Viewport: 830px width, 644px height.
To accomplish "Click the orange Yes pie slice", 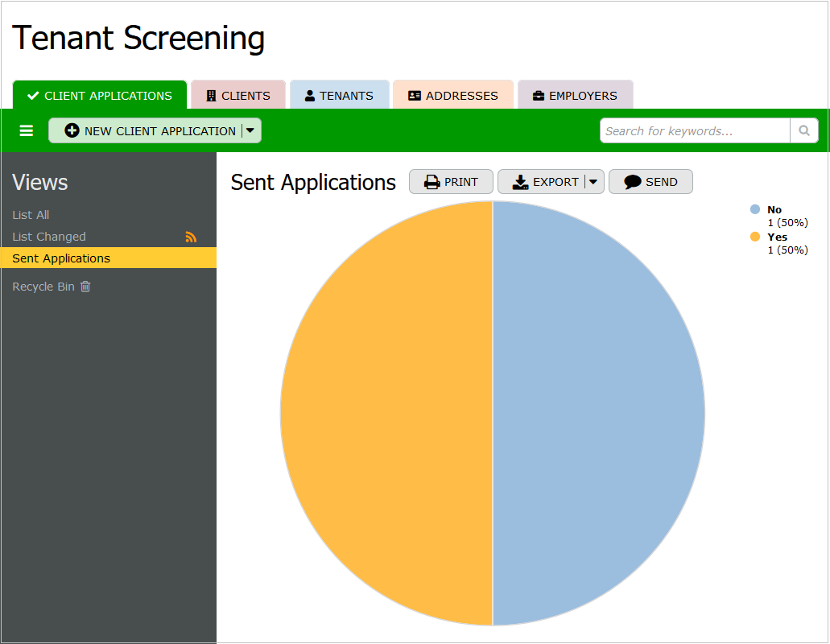I will tap(386, 413).
